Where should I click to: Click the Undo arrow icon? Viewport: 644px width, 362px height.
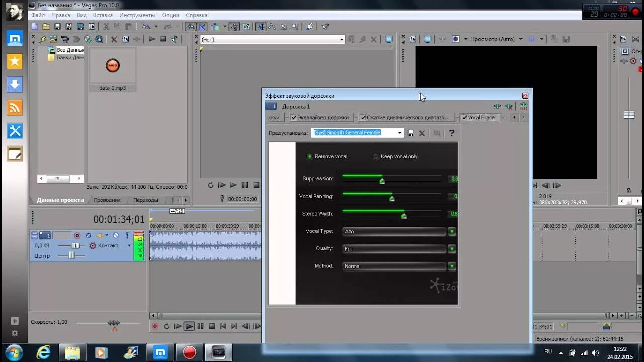(146, 27)
